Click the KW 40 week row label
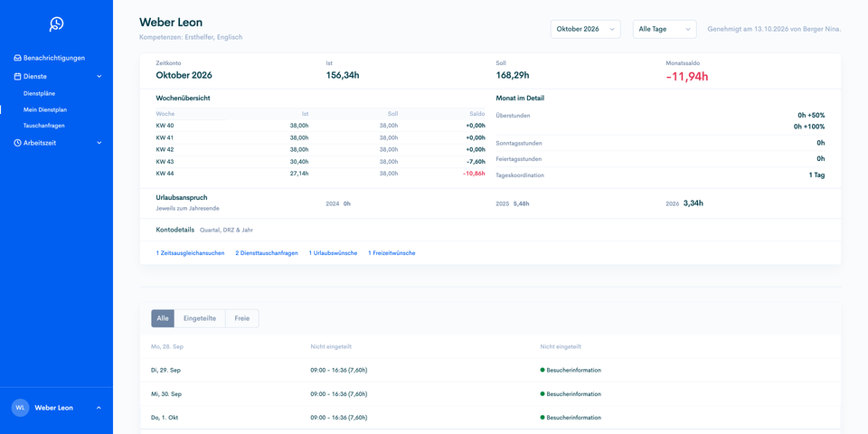868x434 pixels. (165, 126)
